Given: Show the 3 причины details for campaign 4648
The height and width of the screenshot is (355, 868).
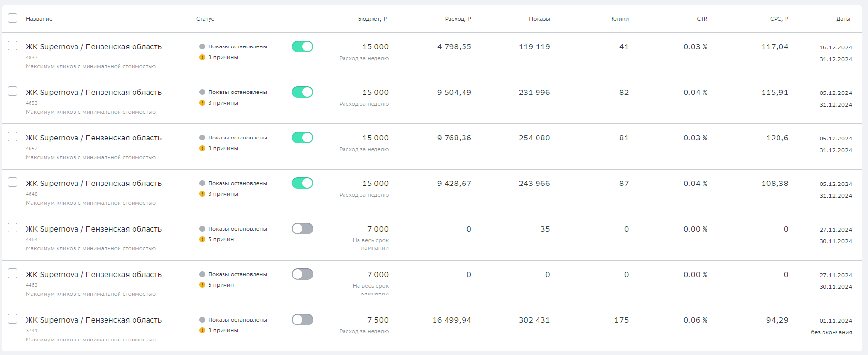Looking at the screenshot, I should [x=223, y=194].
